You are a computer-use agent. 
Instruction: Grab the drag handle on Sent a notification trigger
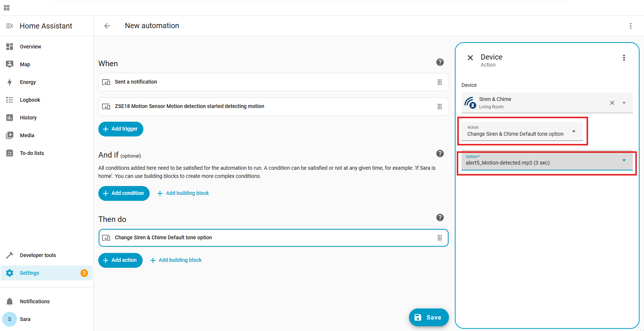click(x=440, y=82)
